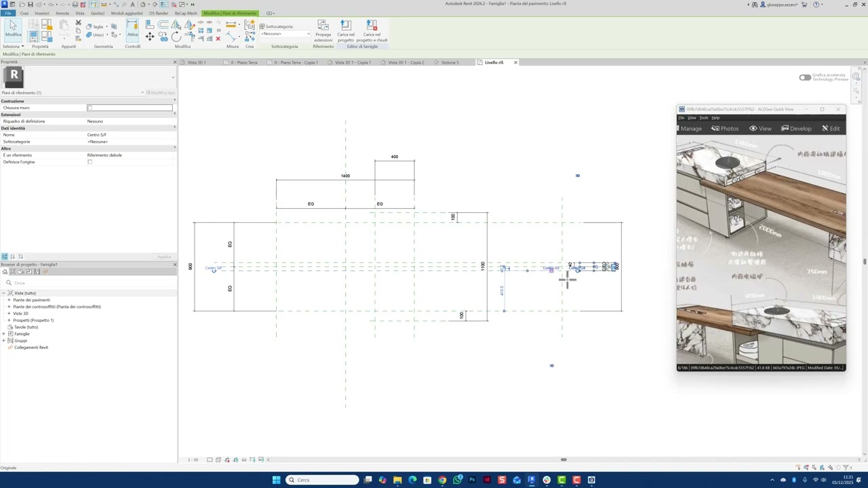Click the Photos button in ACDSee window

(725, 128)
